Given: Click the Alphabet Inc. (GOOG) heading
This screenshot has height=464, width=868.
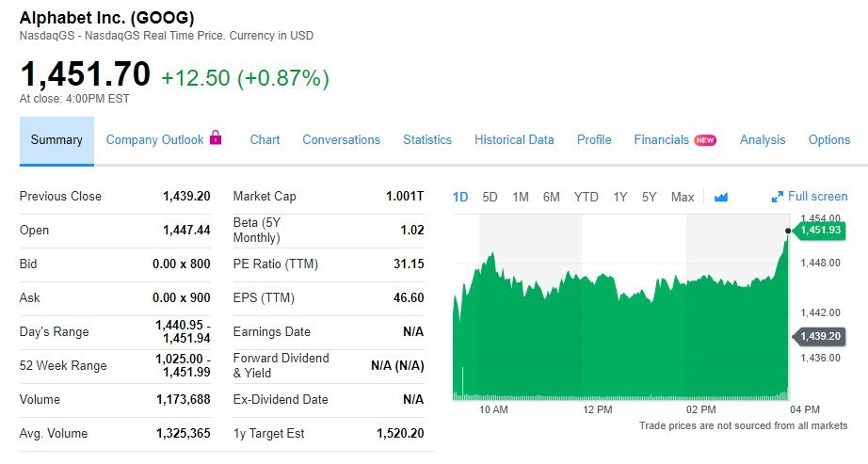Looking at the screenshot, I should (106, 18).
